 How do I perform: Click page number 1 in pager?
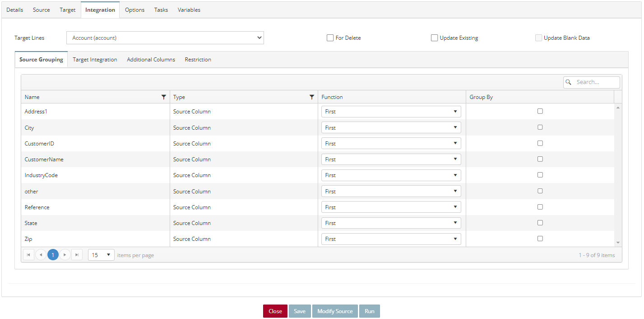[x=53, y=255]
